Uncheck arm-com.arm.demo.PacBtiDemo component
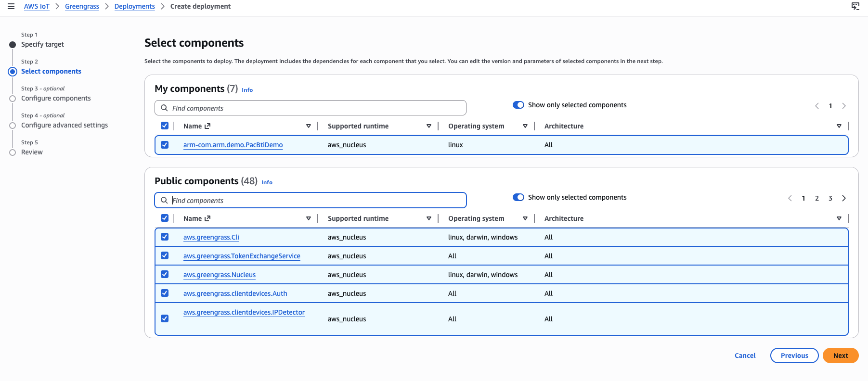Viewport: 868px width, 381px height. (165, 145)
